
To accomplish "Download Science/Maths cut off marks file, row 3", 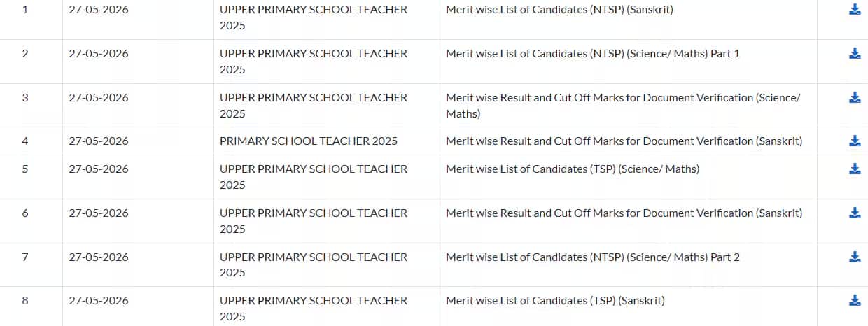I will tap(855, 97).
